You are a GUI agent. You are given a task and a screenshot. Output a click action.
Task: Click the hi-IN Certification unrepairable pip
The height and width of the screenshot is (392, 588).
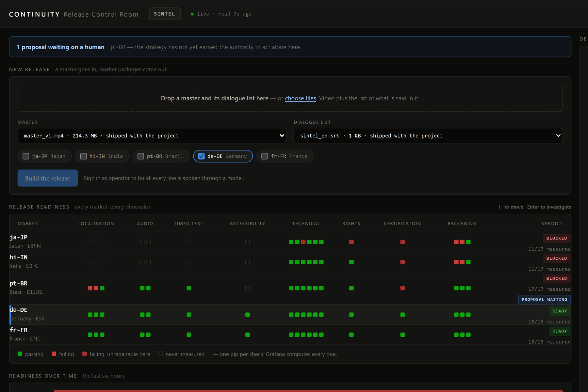pyautogui.click(x=402, y=262)
